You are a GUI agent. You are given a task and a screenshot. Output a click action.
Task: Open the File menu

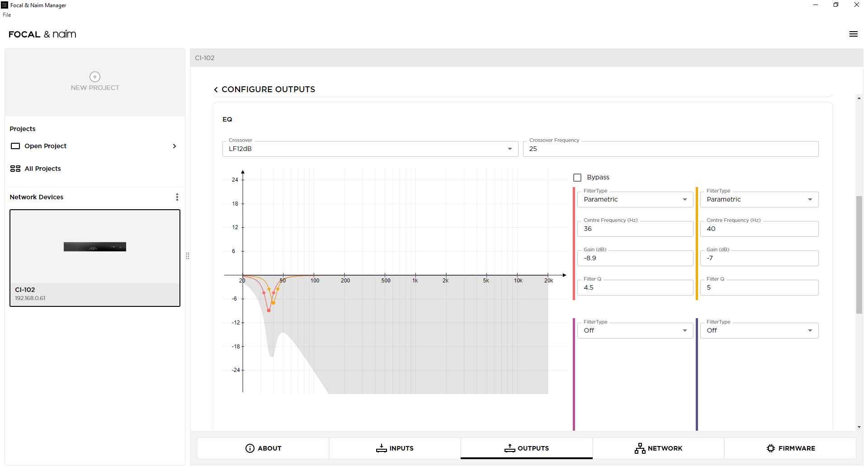click(x=7, y=15)
